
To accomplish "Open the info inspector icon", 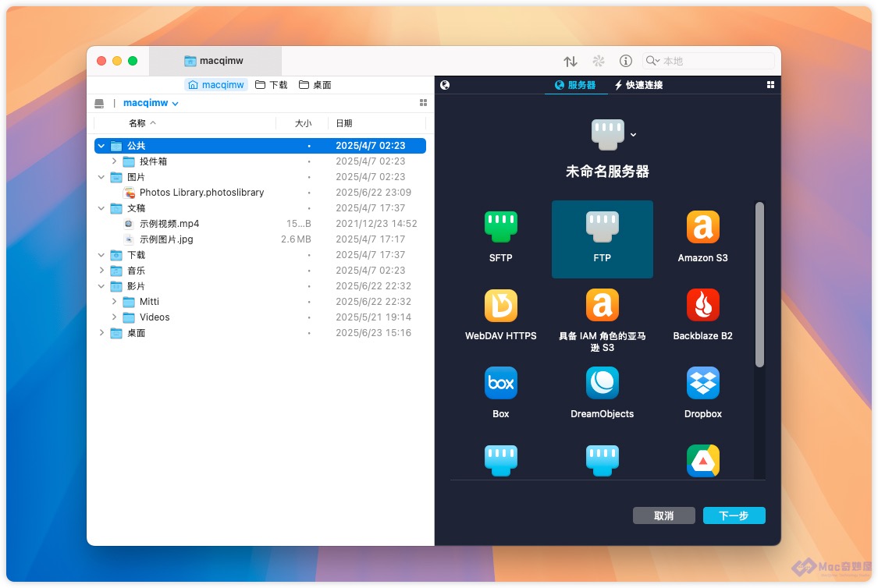I will pyautogui.click(x=625, y=61).
